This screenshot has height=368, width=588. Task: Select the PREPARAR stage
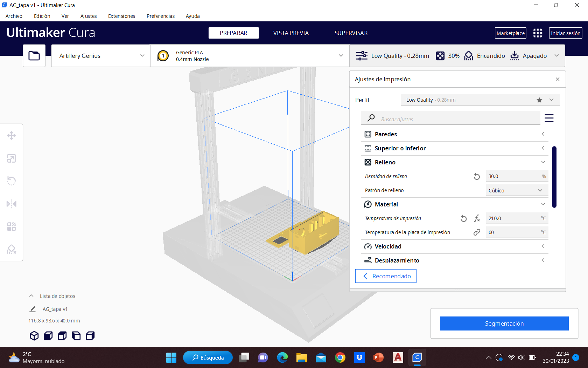pos(233,33)
